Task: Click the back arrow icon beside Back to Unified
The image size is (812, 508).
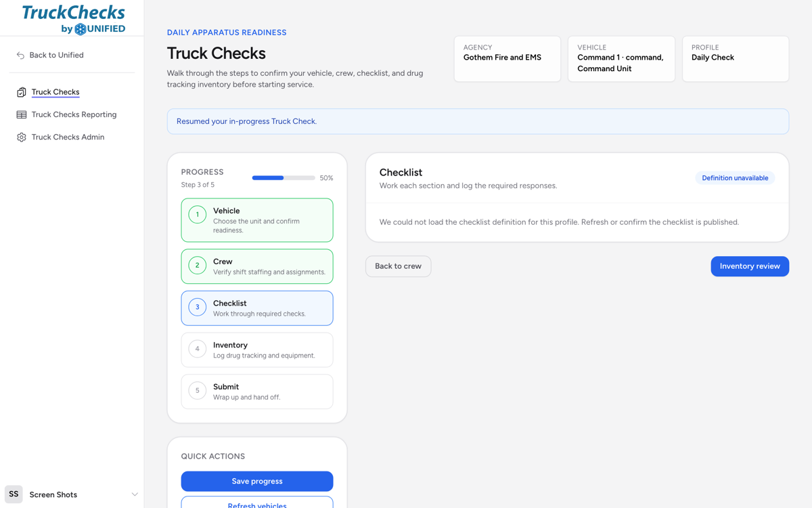Action: click(20, 56)
